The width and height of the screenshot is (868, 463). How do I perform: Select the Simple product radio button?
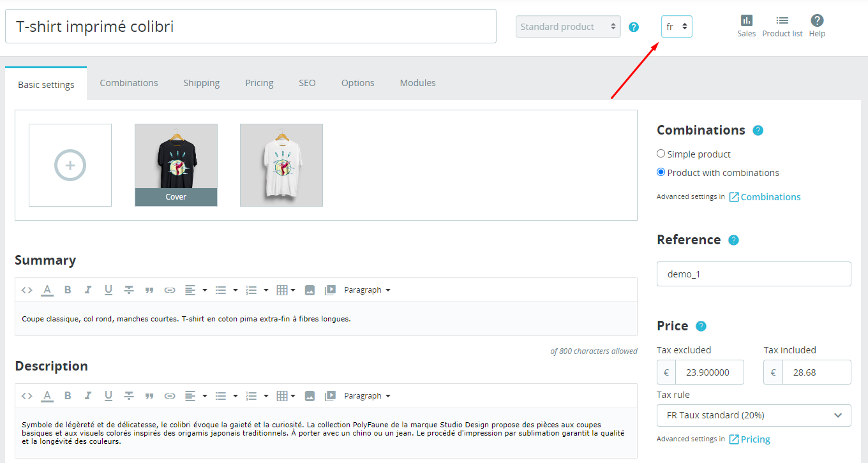coord(661,154)
